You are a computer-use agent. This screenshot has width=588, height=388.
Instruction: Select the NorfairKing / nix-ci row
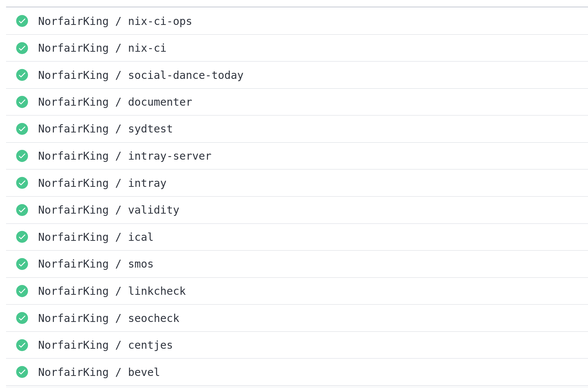[102, 48]
